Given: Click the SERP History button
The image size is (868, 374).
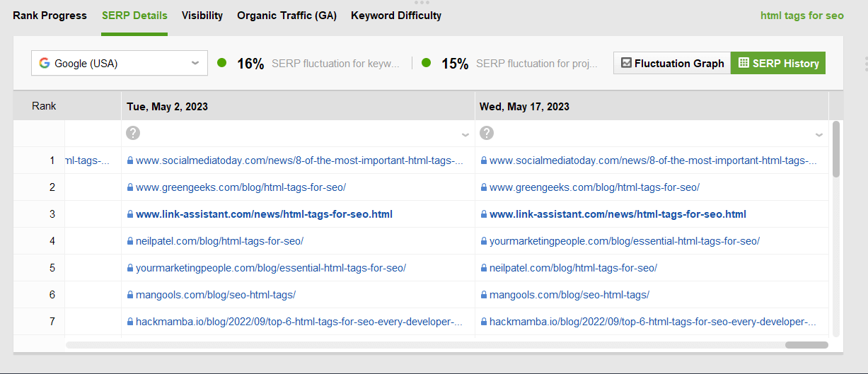Looking at the screenshot, I should [778, 63].
